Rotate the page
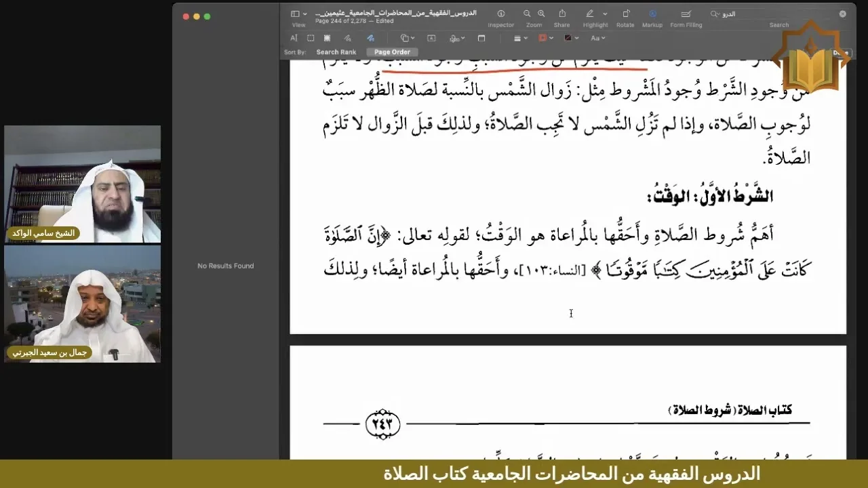868x488 pixels. pos(626,14)
